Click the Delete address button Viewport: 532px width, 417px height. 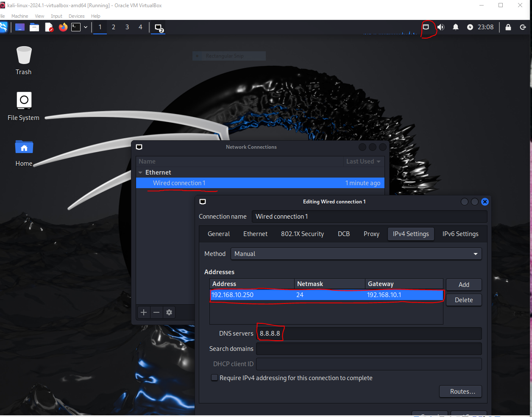(x=464, y=300)
